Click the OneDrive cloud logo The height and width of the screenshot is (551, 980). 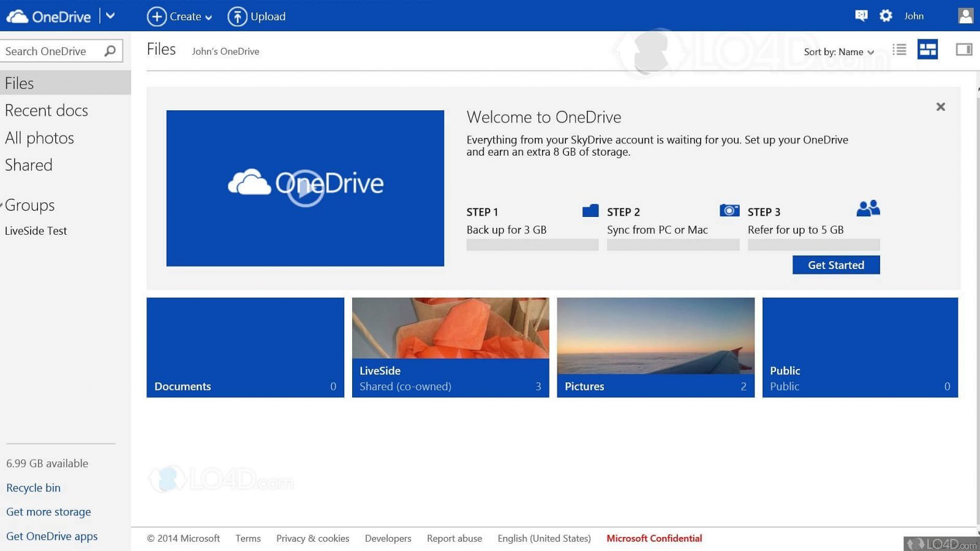tap(17, 17)
